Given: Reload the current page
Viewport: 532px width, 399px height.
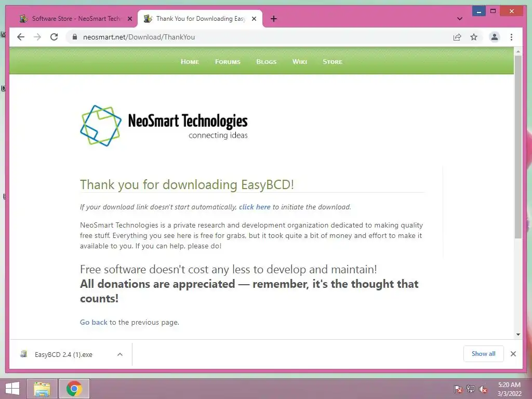Looking at the screenshot, I should [x=54, y=37].
